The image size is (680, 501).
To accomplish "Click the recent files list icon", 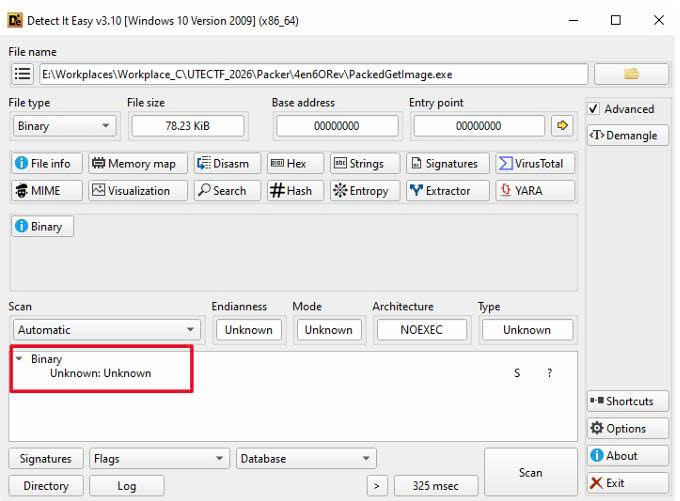I will coord(22,74).
